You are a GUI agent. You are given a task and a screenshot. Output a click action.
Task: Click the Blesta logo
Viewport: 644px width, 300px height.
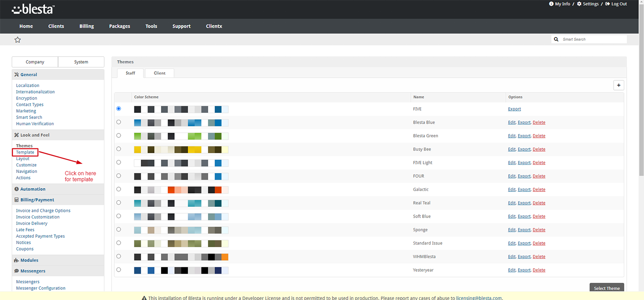tap(33, 9)
